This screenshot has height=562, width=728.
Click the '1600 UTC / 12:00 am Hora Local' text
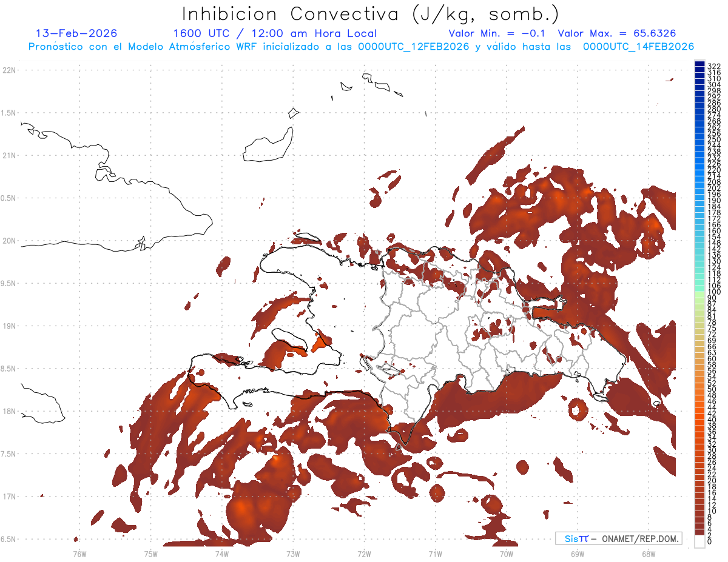[x=275, y=33]
